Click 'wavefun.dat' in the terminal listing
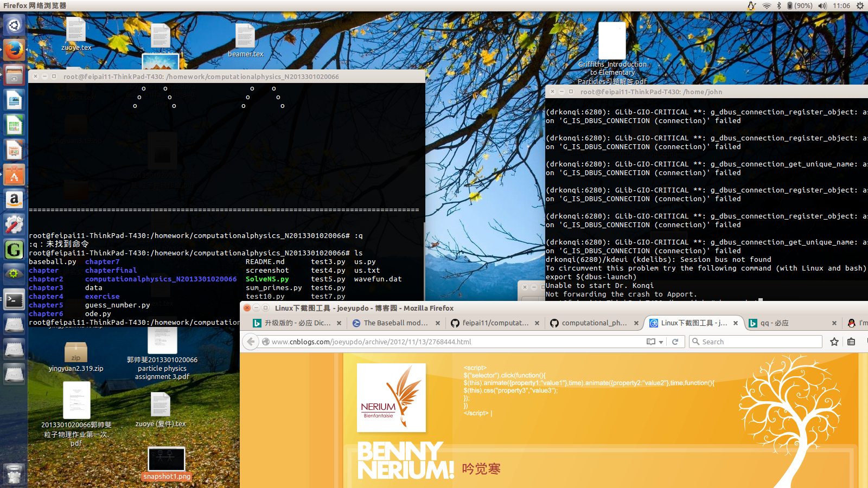 pos(378,279)
